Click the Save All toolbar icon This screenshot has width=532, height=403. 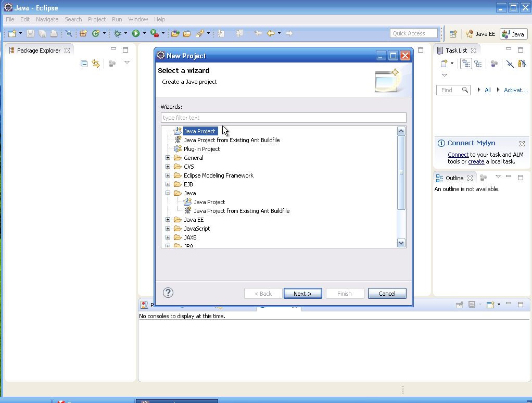(x=42, y=33)
